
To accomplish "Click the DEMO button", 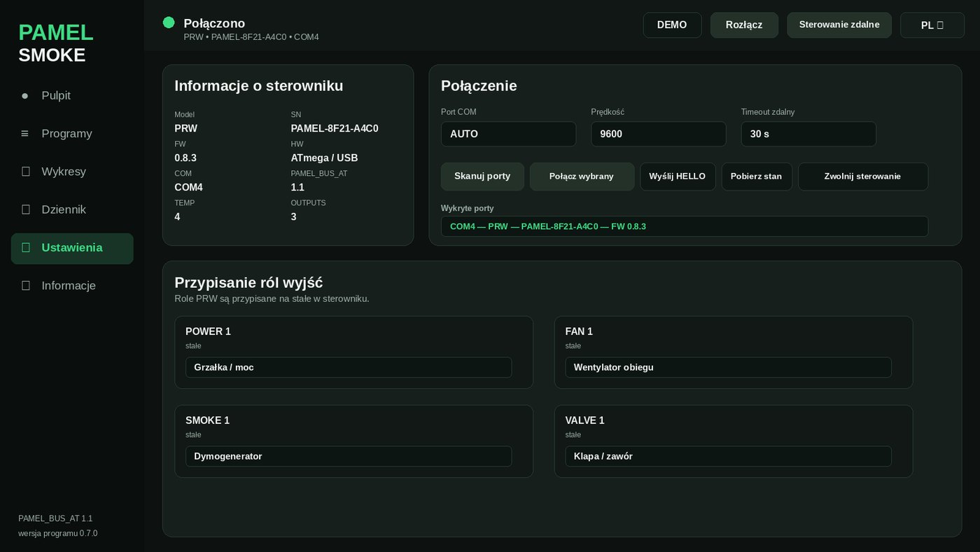I will (x=672, y=25).
